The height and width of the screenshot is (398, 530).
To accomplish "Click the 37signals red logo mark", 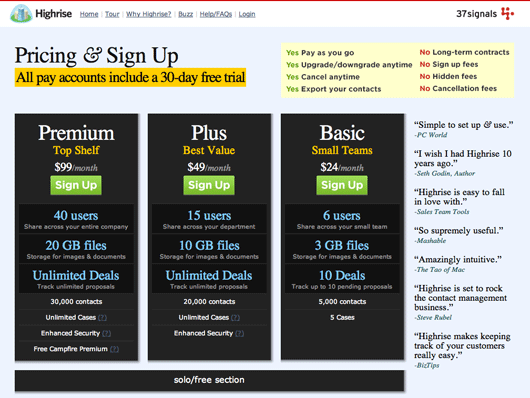I will [507, 14].
